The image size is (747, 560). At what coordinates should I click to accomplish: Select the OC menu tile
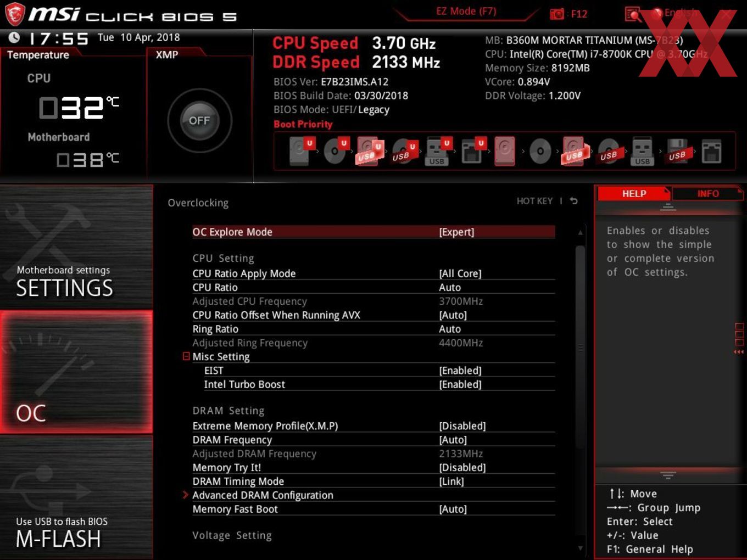point(76,372)
